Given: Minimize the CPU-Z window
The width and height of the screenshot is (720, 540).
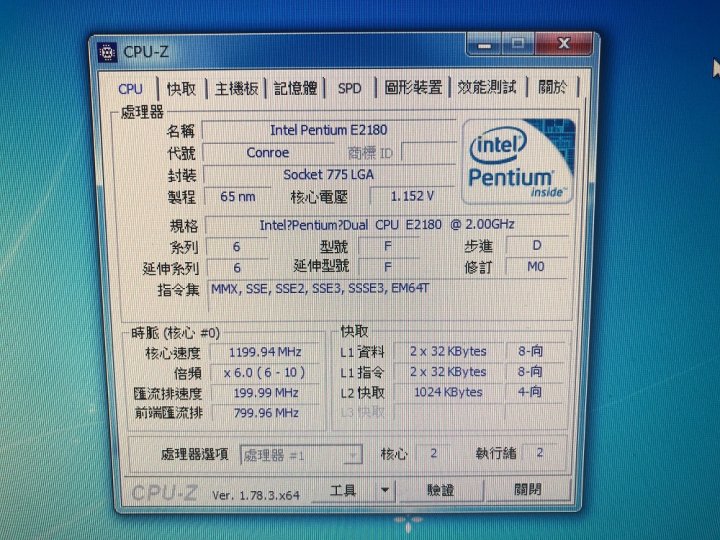Looking at the screenshot, I should point(484,45).
